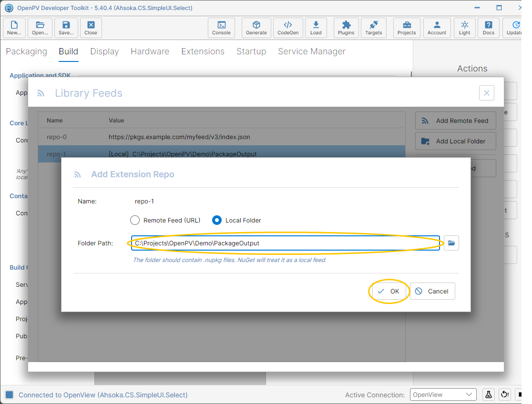Click the https://pkgs.example.com/myfeed/v3/index.json value
This screenshot has width=532, height=404.
tap(179, 137)
